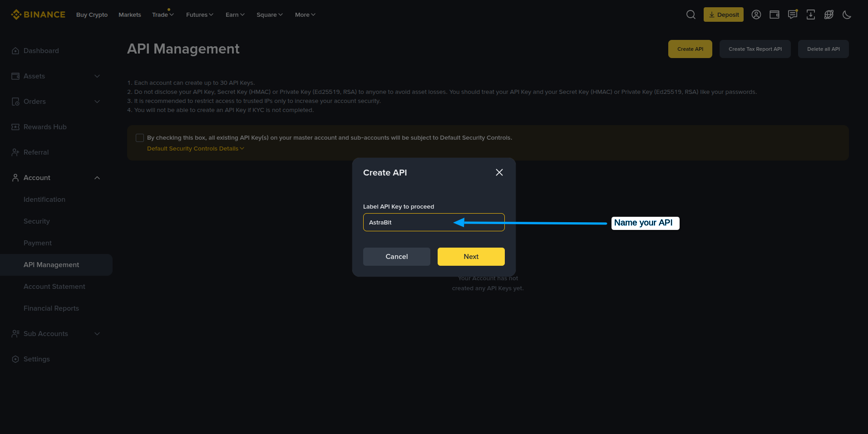Click the Sub Accounts icon
868x434 pixels.
tap(15, 334)
